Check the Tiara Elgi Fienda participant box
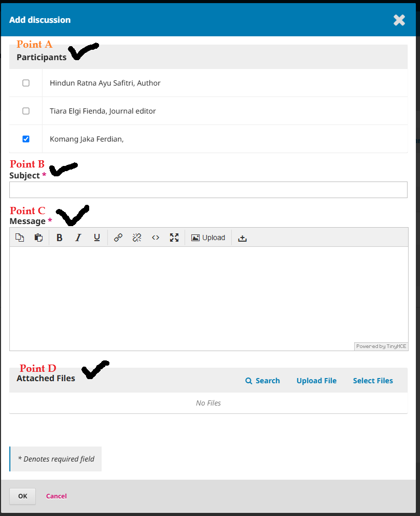Image resolution: width=420 pixels, height=516 pixels. (x=26, y=111)
